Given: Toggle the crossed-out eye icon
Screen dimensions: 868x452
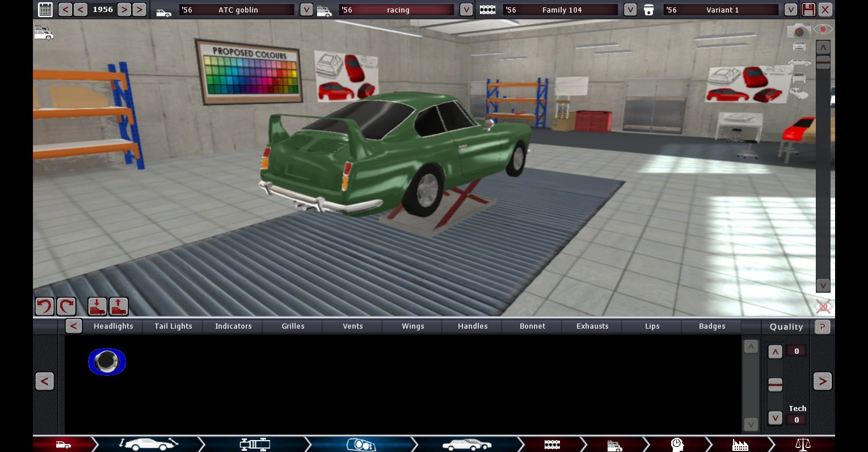Looking at the screenshot, I should [823, 307].
